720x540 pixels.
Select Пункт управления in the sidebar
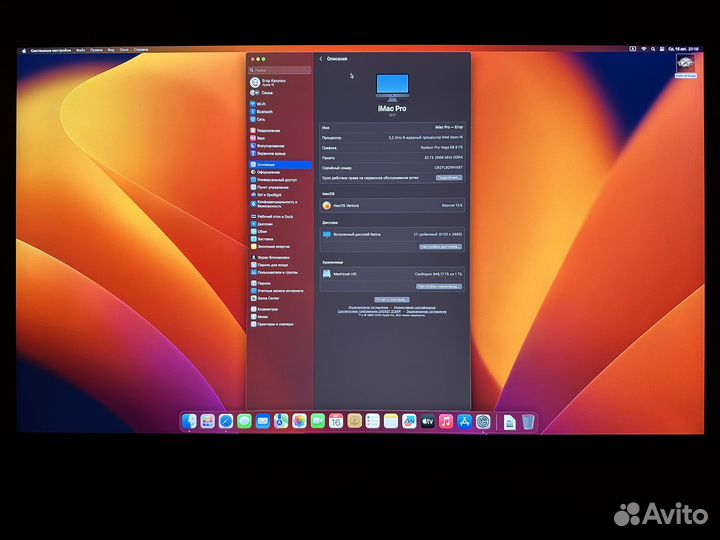coord(270,187)
